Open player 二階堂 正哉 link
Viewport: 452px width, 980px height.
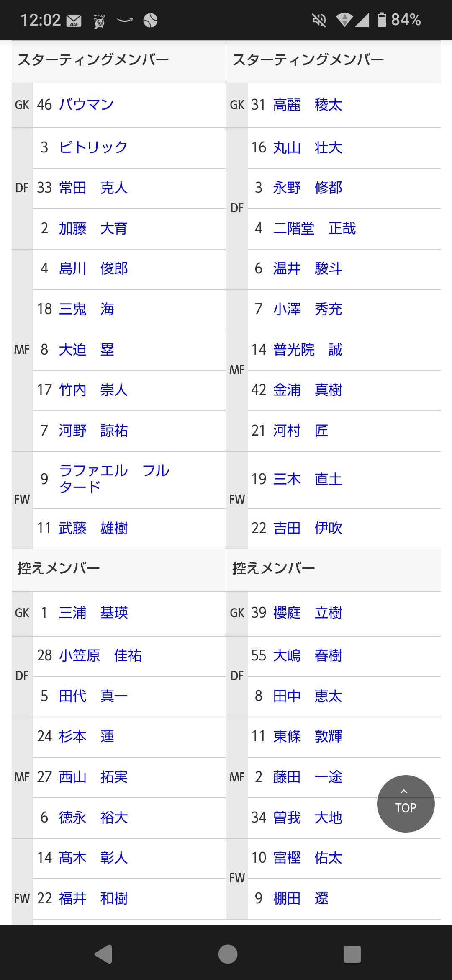[x=314, y=228]
